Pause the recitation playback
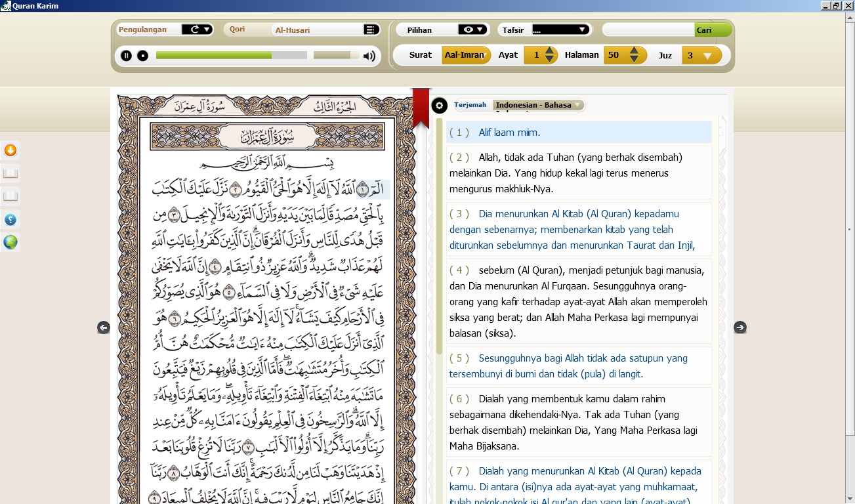Viewport: 855px width, 504px height. click(x=126, y=56)
